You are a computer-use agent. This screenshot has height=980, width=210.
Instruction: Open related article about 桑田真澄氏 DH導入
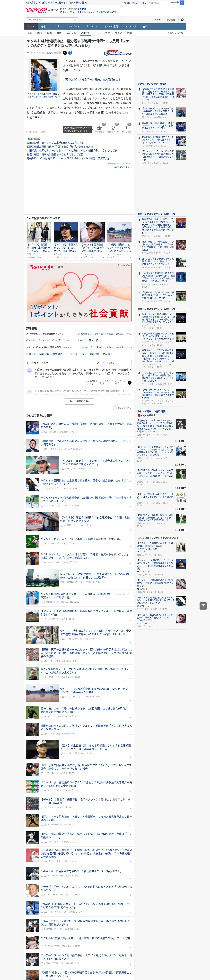coord(56,143)
